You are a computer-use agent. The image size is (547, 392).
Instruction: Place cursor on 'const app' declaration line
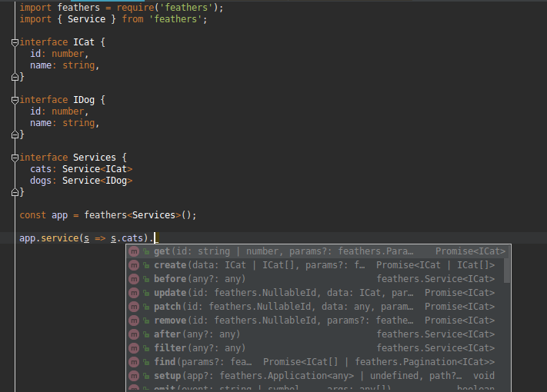[108, 215]
